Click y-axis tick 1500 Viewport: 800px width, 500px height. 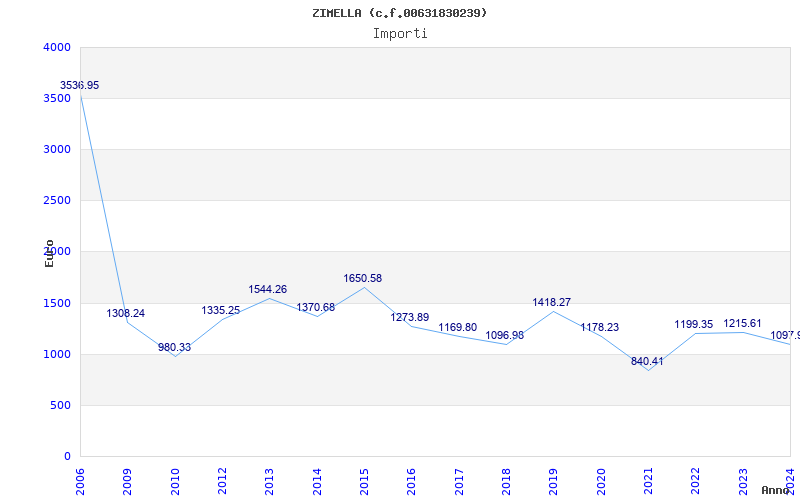coord(57,303)
